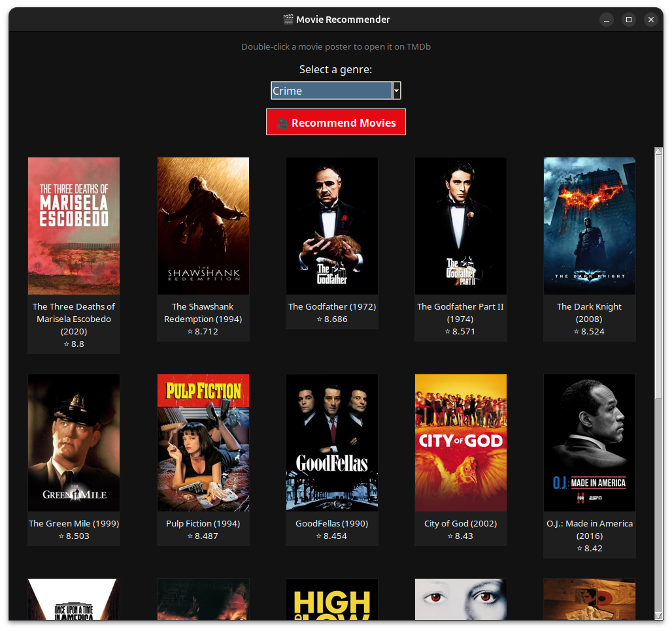Click the title 'The Three Deaths of Marisela Escobedo'
This screenshot has height=631, width=672.
point(74,313)
